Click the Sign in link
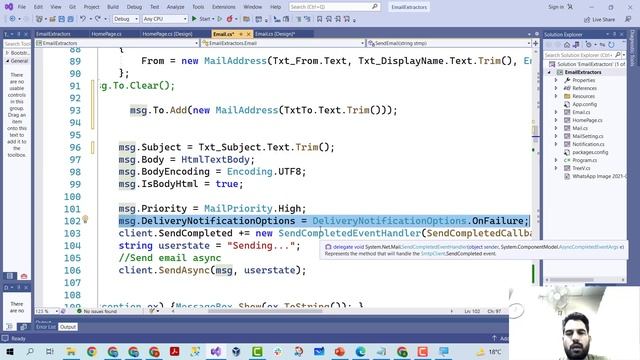Screen dimensions: 640x360 click(x=556, y=7)
